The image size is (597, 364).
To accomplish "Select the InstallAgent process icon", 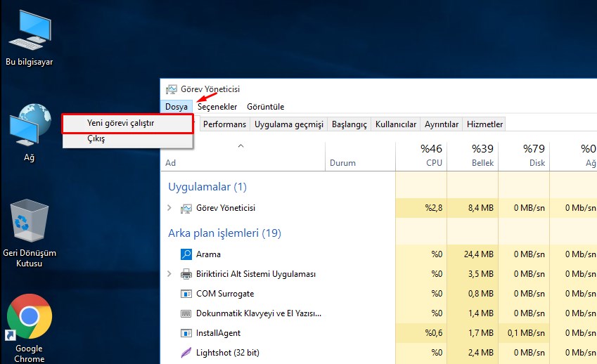I will click(186, 333).
